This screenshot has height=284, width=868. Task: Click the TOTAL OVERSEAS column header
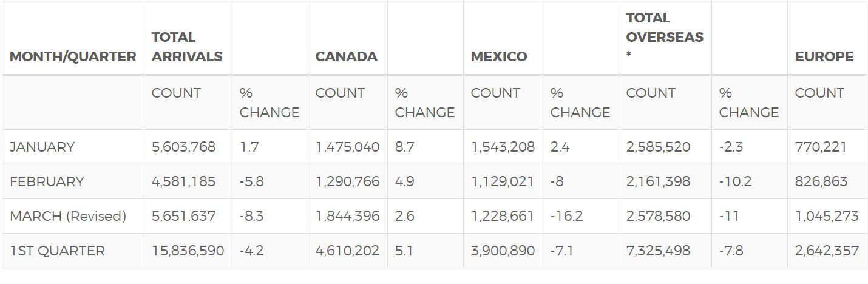[665, 37]
